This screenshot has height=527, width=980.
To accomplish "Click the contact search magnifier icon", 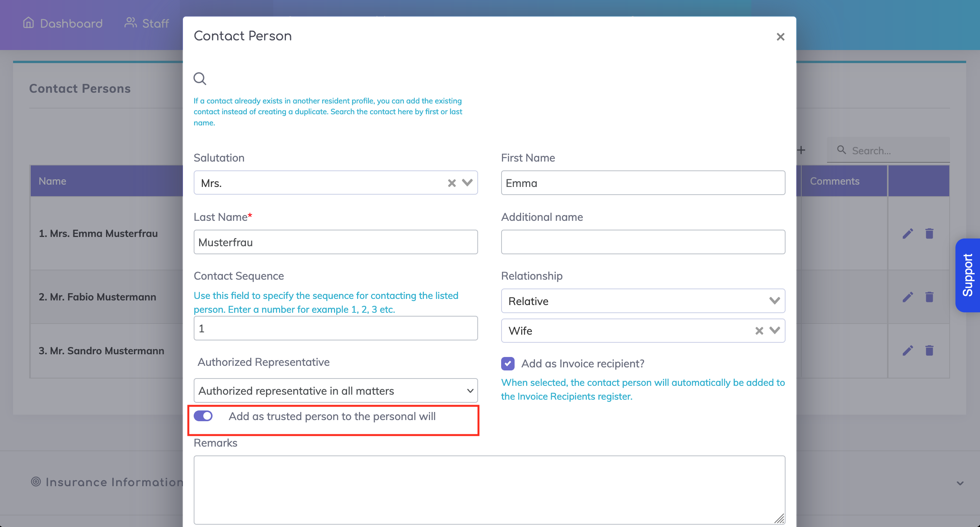I will (x=200, y=79).
